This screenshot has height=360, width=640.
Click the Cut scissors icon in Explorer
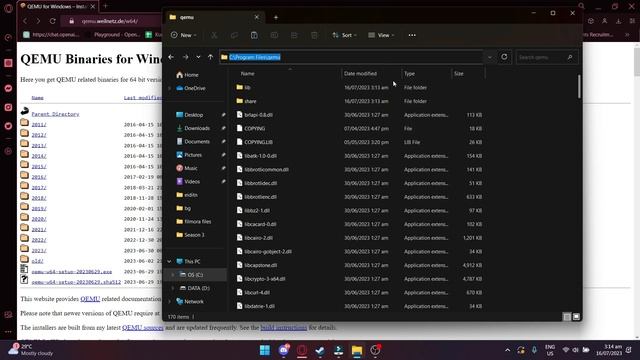tap(214, 35)
